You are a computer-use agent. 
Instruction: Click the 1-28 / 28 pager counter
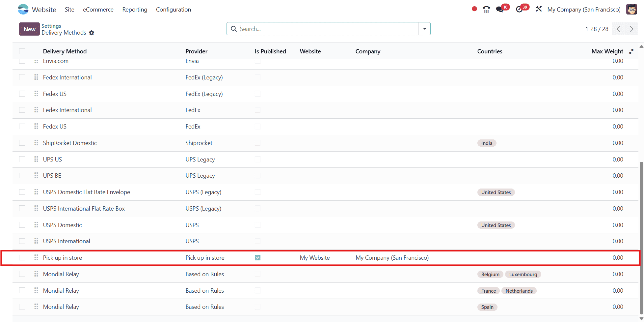597,29
